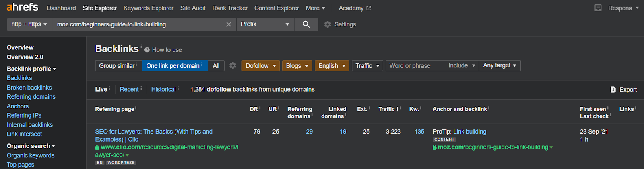644x169 pixels.
Task: Open the Include dropdown
Action: click(462, 65)
